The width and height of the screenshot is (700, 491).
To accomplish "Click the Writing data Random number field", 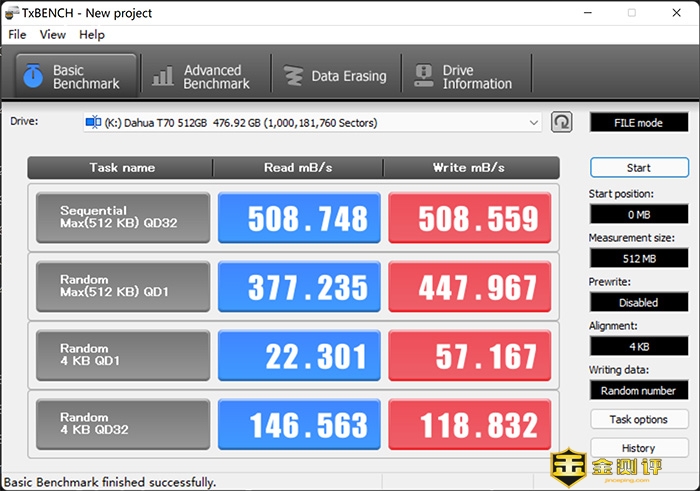I will click(x=639, y=390).
